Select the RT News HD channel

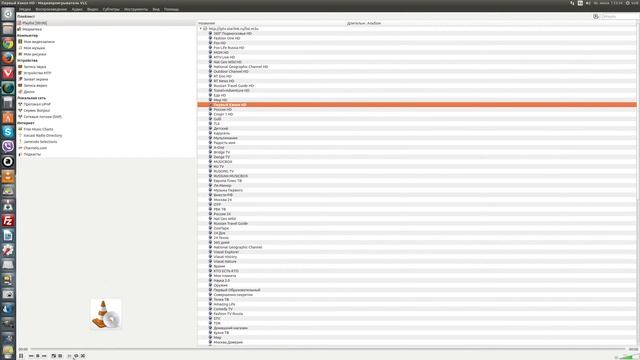(x=224, y=81)
